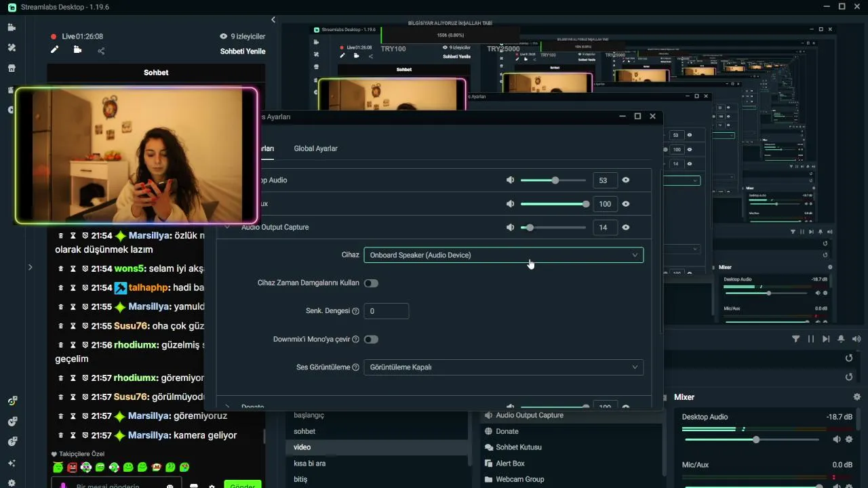Click the pause icon above Mixer
The height and width of the screenshot is (488, 868).
[x=811, y=339]
